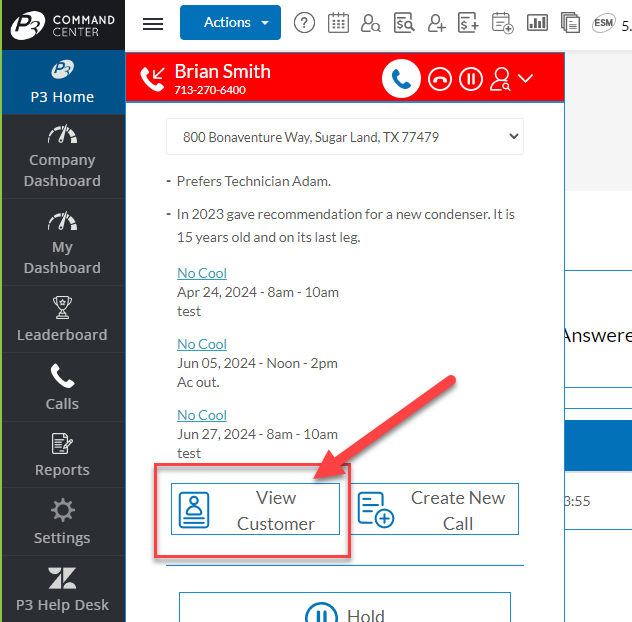Open My Dashboard in sidebar
Screen dimensions: 632x622
click(63, 243)
